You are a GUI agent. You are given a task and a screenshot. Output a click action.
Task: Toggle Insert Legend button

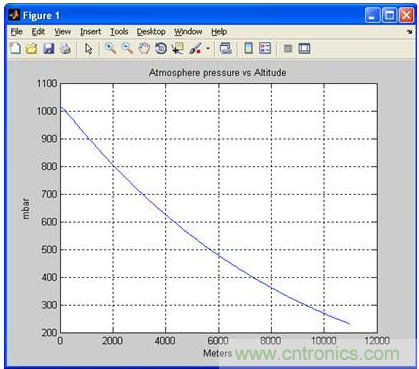coord(265,49)
